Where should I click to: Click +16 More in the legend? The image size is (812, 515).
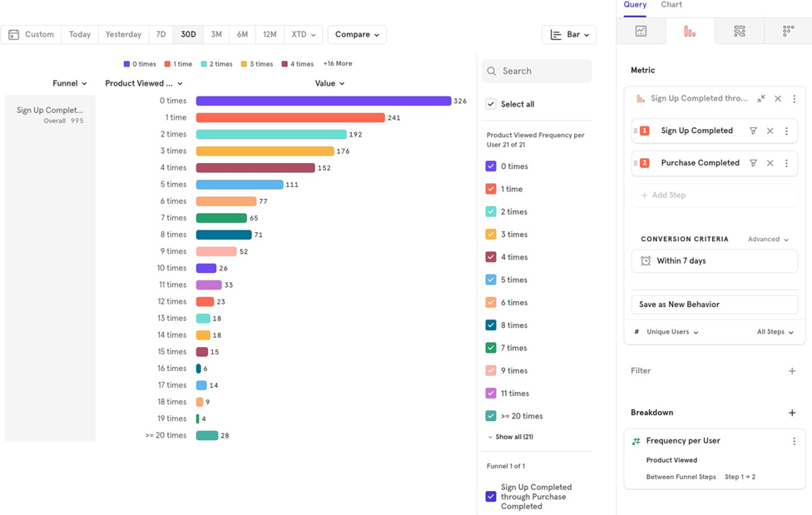(x=338, y=64)
